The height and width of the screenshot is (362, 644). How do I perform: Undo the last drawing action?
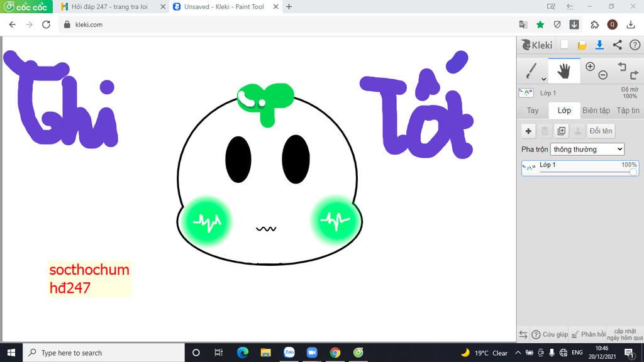coord(622,67)
